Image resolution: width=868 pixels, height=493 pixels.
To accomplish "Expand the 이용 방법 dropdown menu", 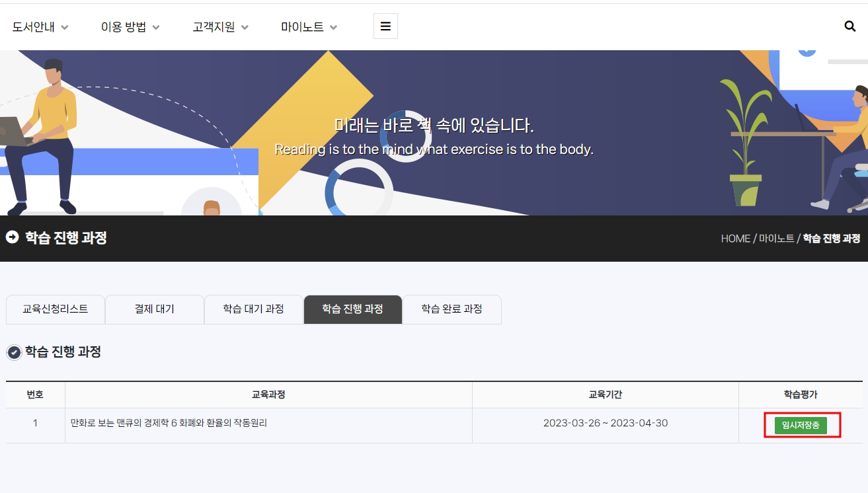I will pyautogui.click(x=130, y=27).
